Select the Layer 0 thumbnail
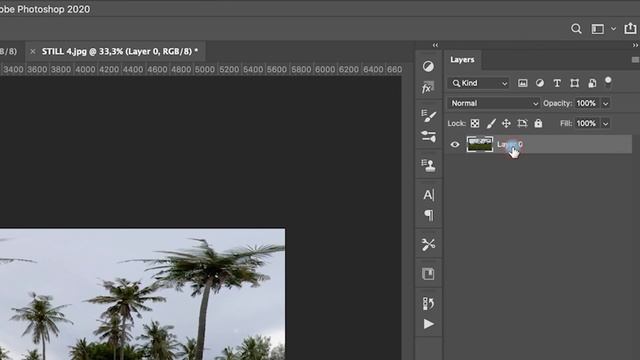Screen dimensions: 640x360 click(480, 144)
